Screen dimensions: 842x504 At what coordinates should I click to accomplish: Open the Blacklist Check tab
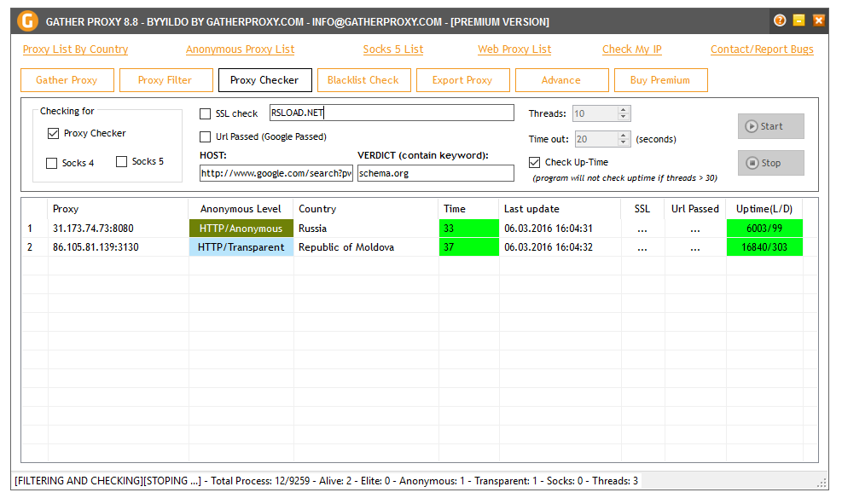(364, 80)
